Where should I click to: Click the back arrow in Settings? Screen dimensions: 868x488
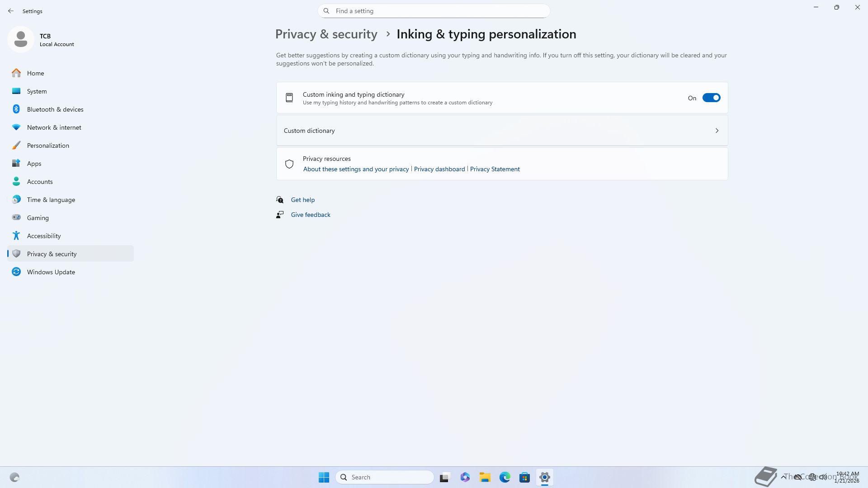pyautogui.click(x=11, y=11)
